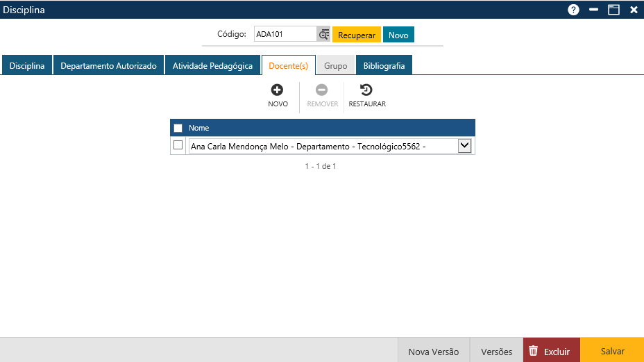Toggle the select-all checkbox in Nome header

pyautogui.click(x=178, y=128)
